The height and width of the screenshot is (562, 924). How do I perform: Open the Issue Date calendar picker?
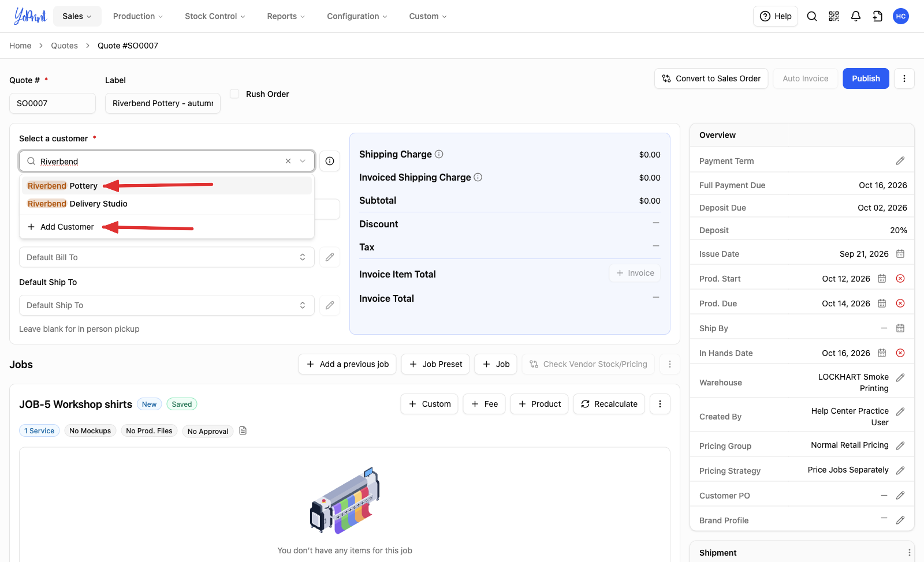click(x=900, y=254)
